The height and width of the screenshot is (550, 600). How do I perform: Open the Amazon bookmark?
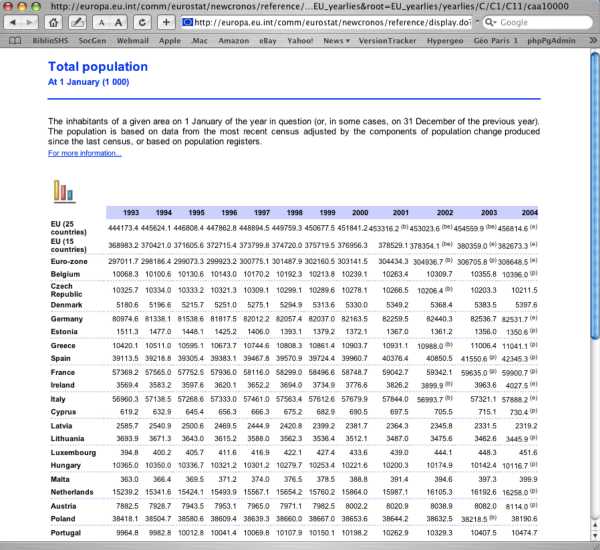click(233, 41)
